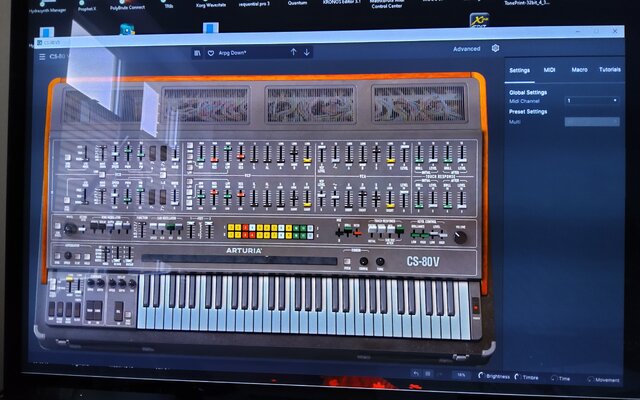
Task: Toggle the leftmost black rocker switch below the sliders
Action: click(x=51, y=310)
